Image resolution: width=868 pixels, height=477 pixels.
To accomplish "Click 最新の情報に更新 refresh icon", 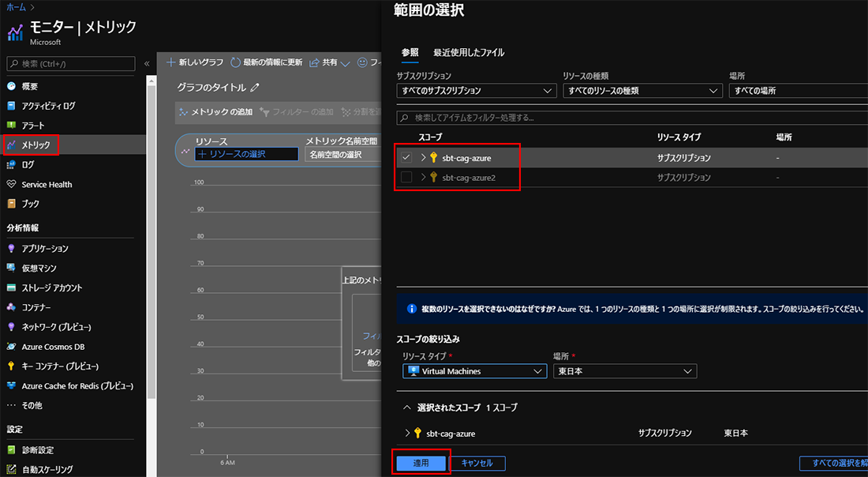I will [x=235, y=62].
